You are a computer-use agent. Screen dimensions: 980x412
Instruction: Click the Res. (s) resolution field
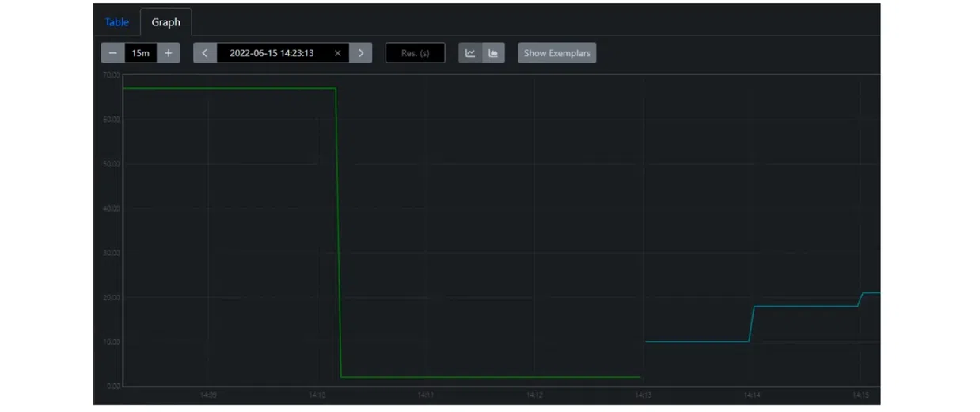415,53
